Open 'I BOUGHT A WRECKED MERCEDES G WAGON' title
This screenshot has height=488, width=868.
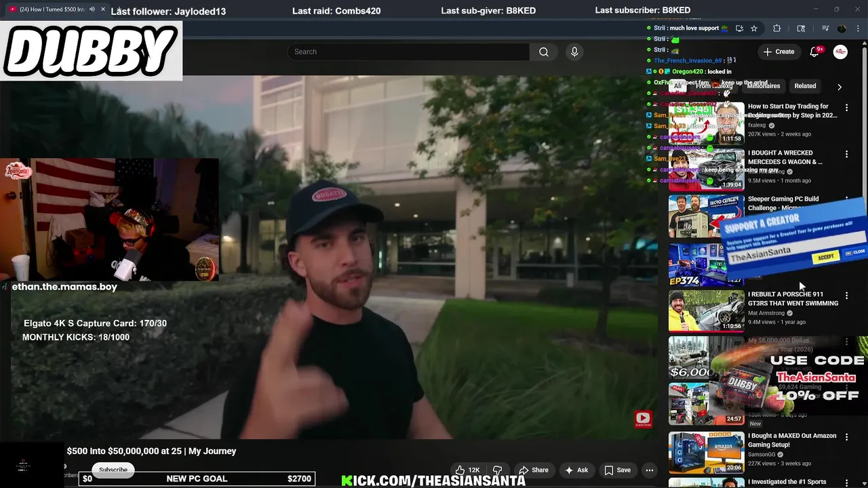tap(785, 157)
